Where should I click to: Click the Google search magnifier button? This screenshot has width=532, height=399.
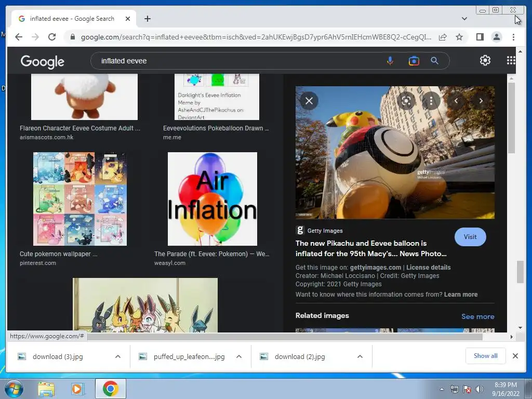[435, 61]
